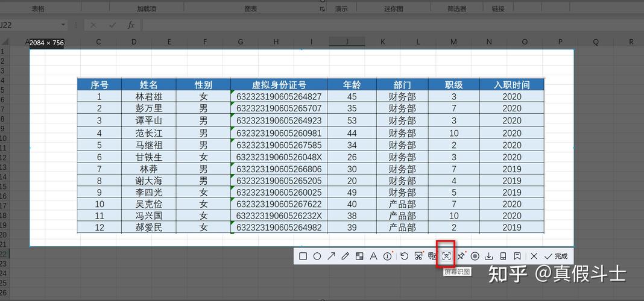The image size is (644, 301).
Task: Select the mosaic blur tool
Action: (x=359, y=256)
